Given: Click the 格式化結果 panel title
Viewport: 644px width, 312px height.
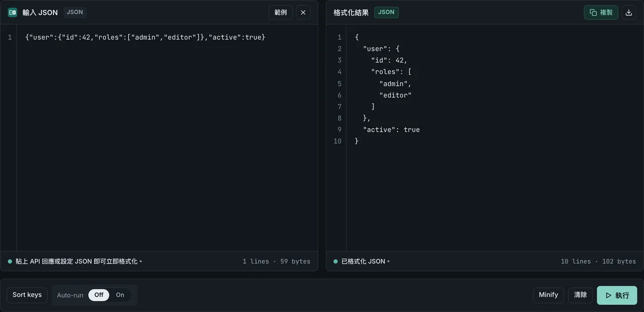Looking at the screenshot, I should pyautogui.click(x=351, y=13).
